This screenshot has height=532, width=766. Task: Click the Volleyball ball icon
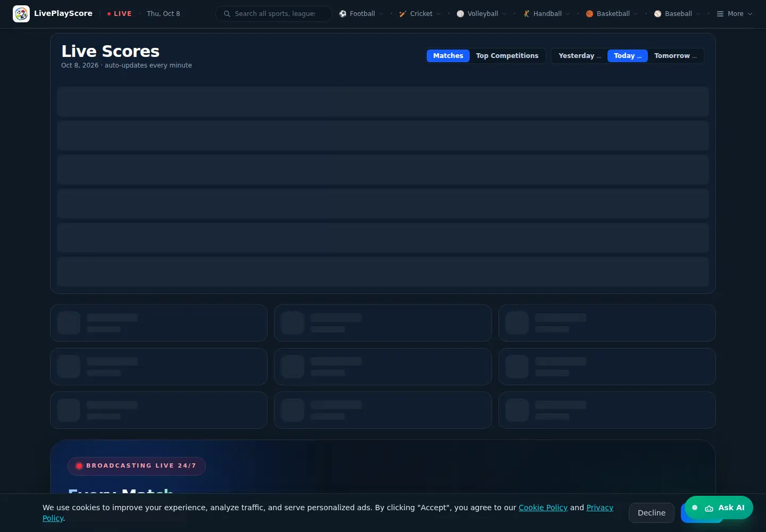click(x=460, y=14)
